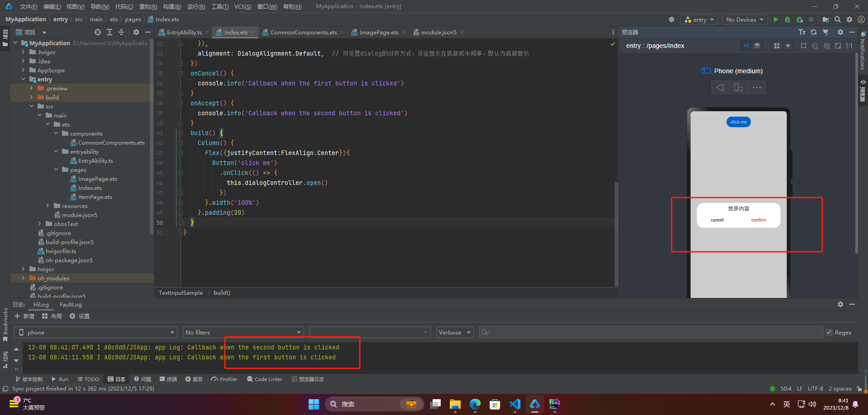
Task: Open the VCS(S) menu
Action: (x=243, y=6)
